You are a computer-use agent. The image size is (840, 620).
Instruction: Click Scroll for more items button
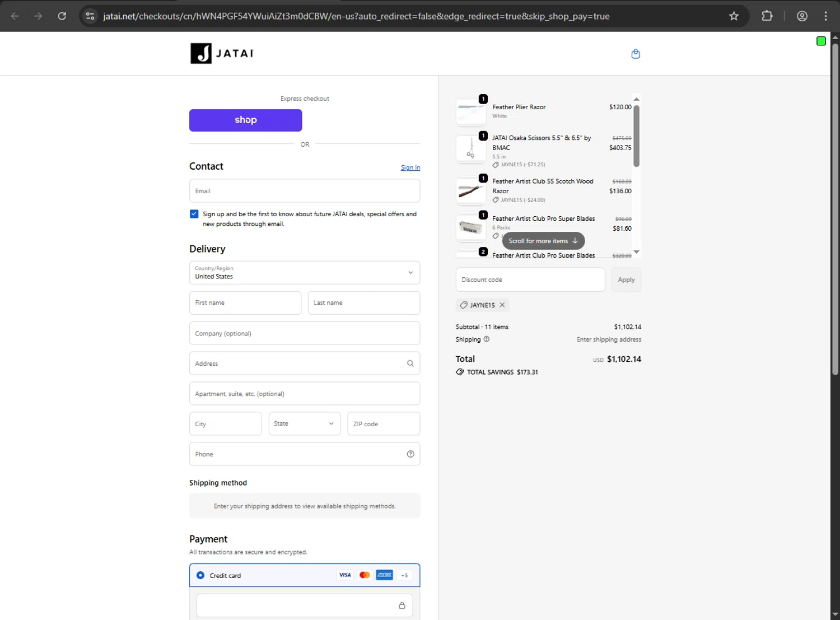[x=543, y=241]
